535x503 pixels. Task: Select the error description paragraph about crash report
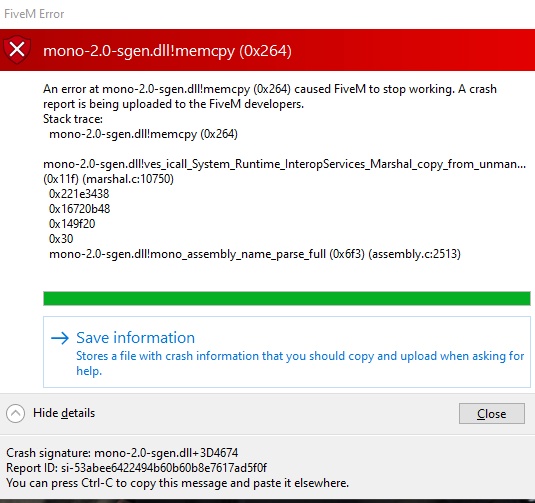(x=270, y=96)
